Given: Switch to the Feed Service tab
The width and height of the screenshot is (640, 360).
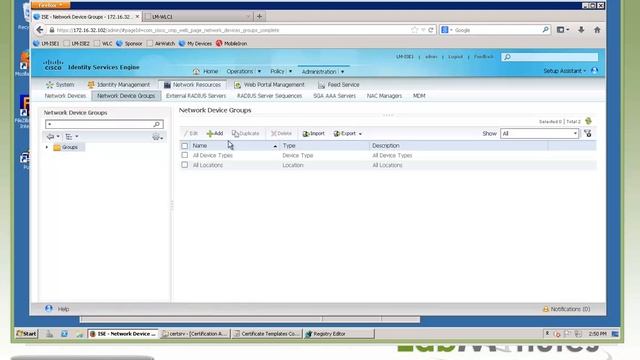Looking at the screenshot, I should pos(338,84).
